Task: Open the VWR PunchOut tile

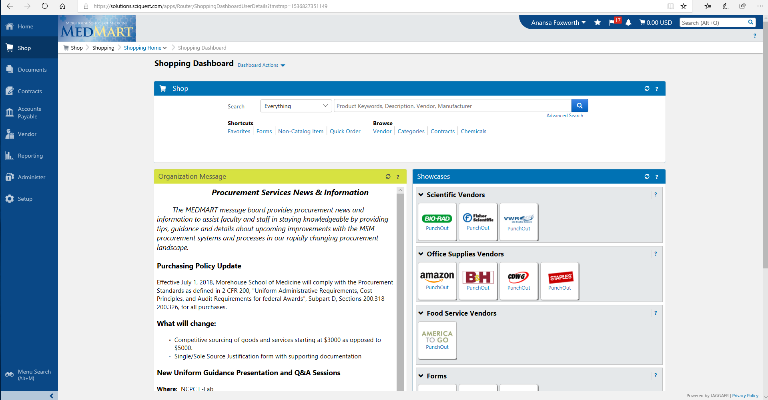Action: coord(519,222)
